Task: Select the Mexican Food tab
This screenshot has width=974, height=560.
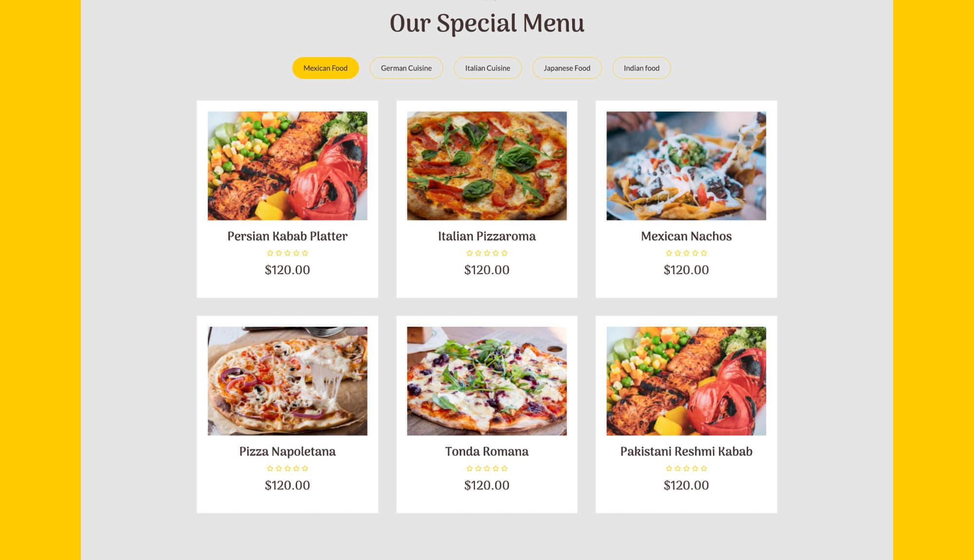Action: (325, 68)
